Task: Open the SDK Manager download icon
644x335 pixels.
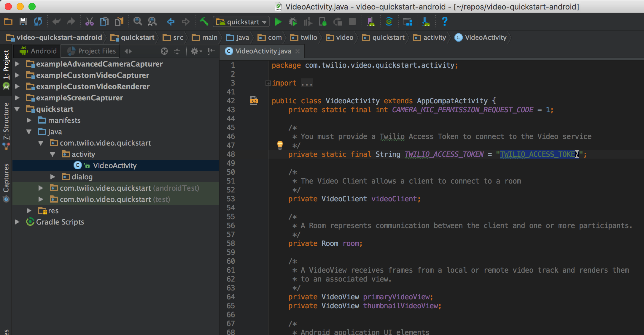Action: pos(426,22)
